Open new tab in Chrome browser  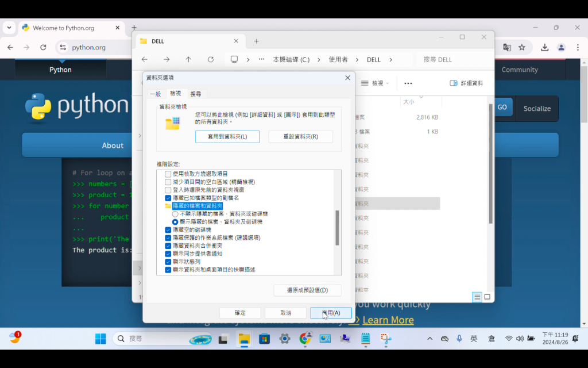click(134, 28)
